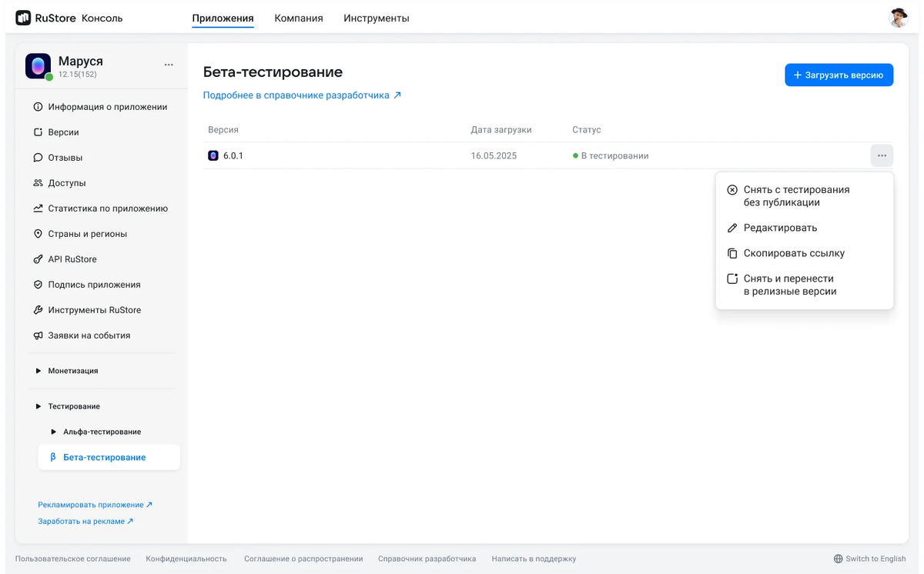Open Заработать на рекламе link
This screenshot has width=924, height=574.
coord(85,521)
